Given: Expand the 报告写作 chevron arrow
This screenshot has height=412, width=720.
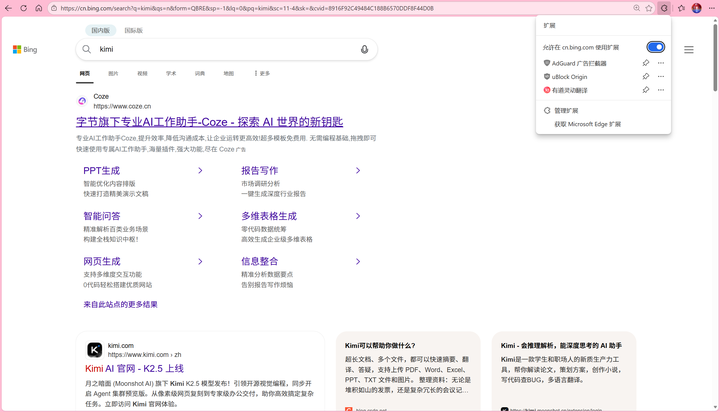Looking at the screenshot, I should [358, 170].
